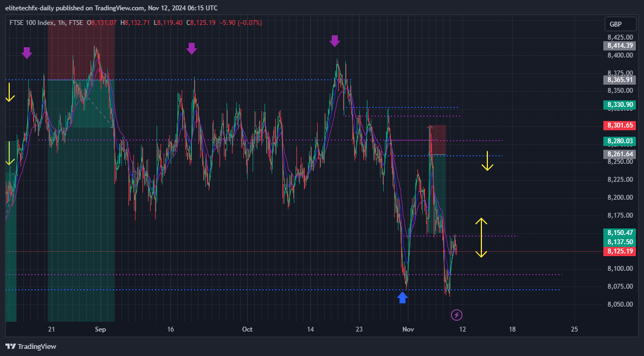The width and height of the screenshot is (644, 356).
Task: Click the green 8,150.47 price label
Action: pyautogui.click(x=620, y=233)
